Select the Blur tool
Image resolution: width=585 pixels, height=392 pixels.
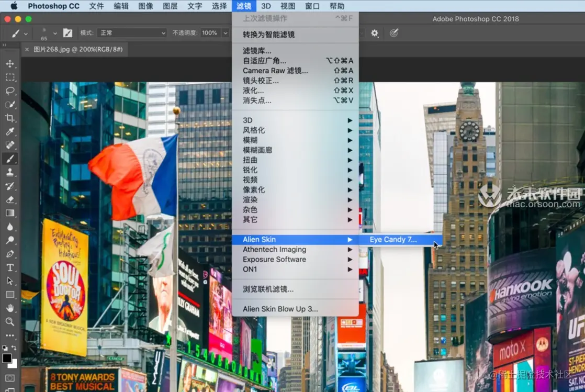pos(10,227)
